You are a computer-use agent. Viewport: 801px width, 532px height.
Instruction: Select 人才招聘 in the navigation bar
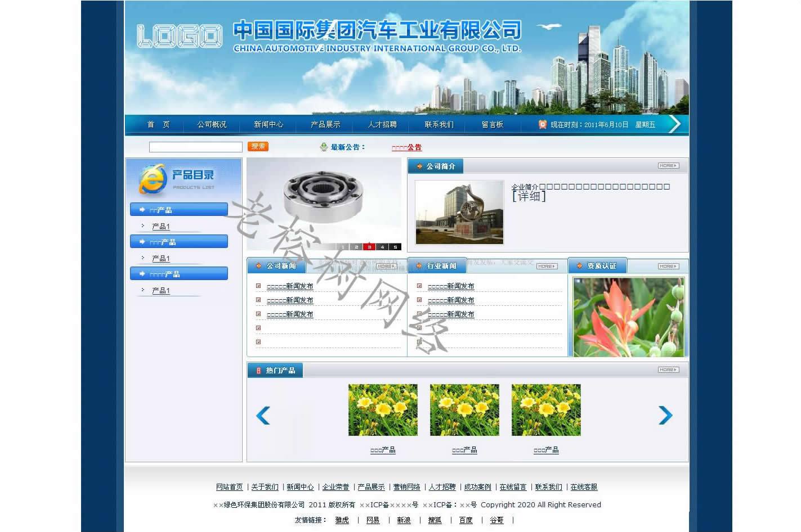click(382, 124)
